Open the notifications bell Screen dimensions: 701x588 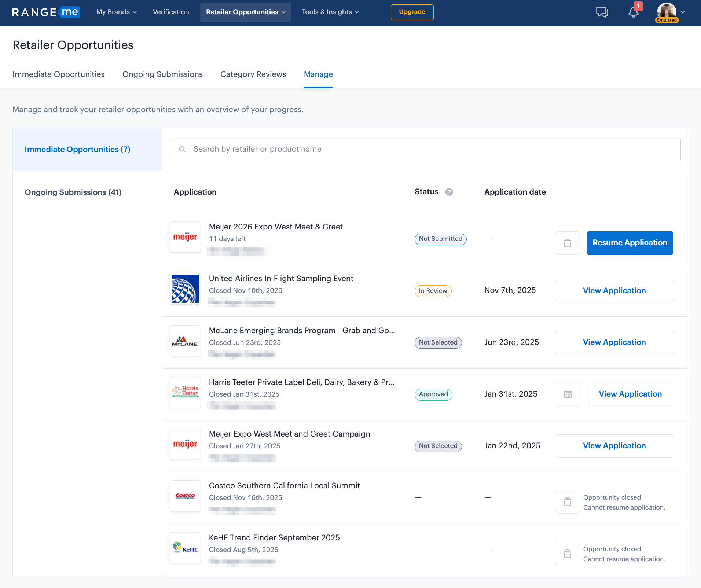point(633,12)
